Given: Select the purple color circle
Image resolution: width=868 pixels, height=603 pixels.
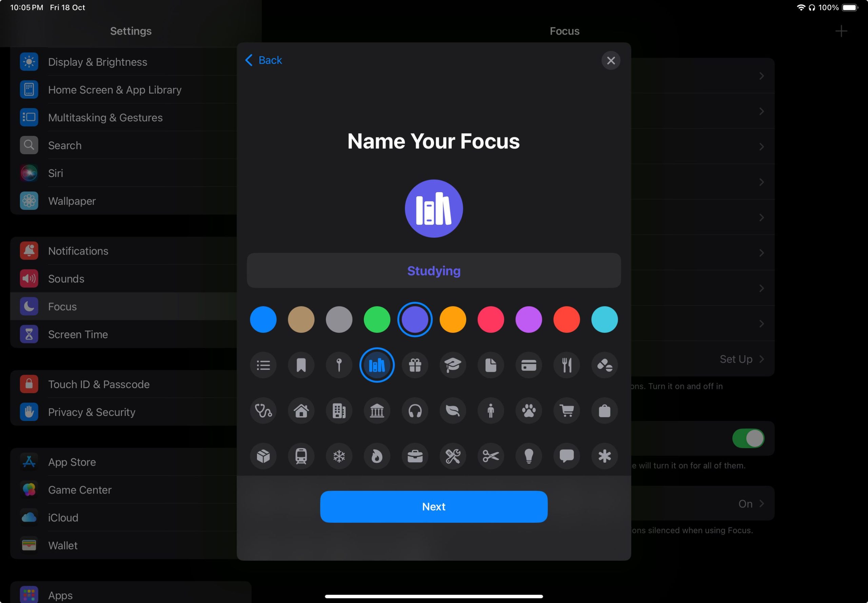Looking at the screenshot, I should point(528,319).
